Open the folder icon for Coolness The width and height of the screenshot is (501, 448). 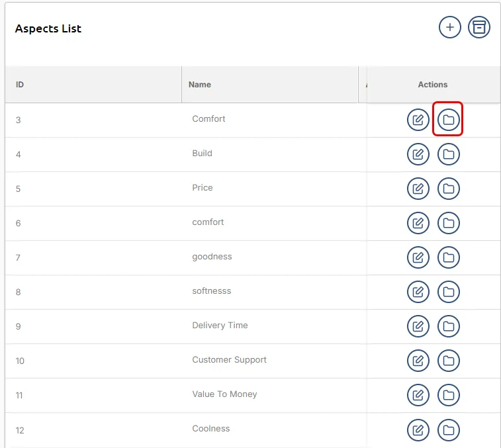click(448, 430)
